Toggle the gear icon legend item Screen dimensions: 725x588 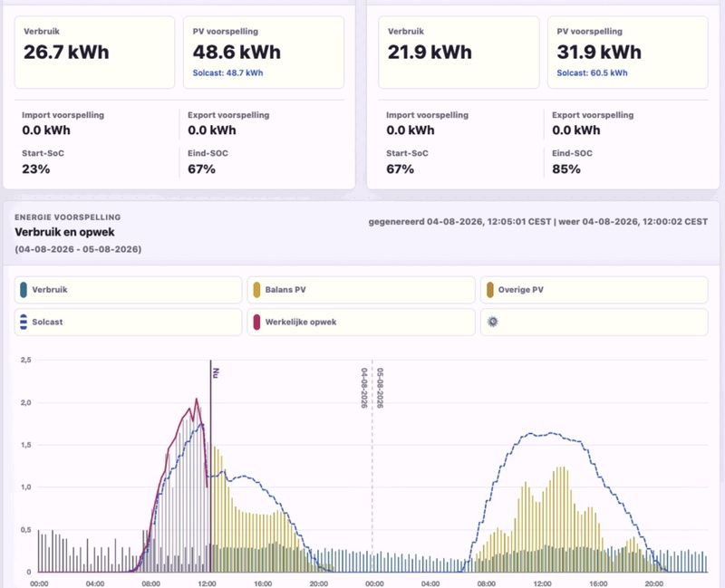[594, 322]
